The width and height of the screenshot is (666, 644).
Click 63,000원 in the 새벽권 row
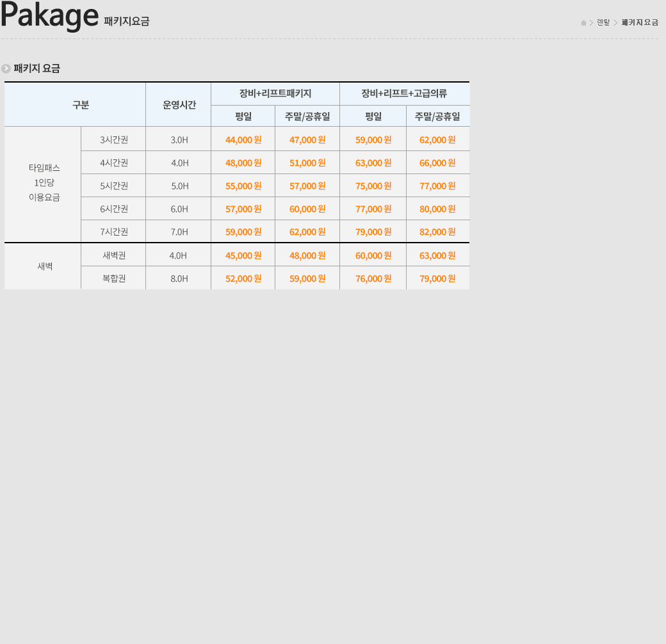tap(438, 255)
